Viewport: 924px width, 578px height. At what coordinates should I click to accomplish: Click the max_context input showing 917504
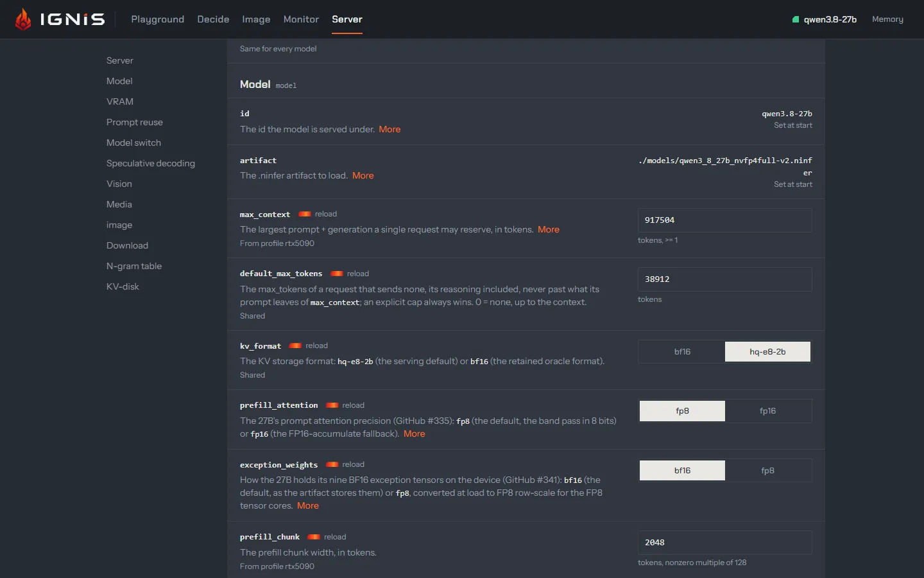coord(725,220)
